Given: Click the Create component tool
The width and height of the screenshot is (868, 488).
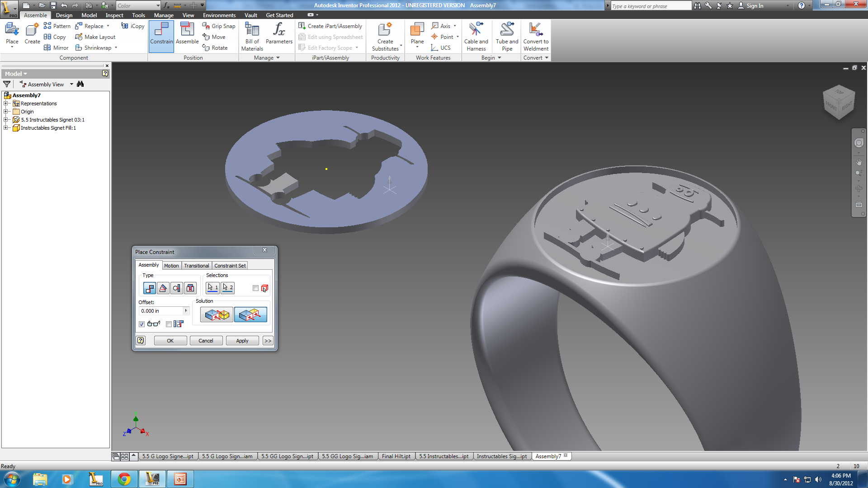Looking at the screenshot, I should [x=32, y=34].
